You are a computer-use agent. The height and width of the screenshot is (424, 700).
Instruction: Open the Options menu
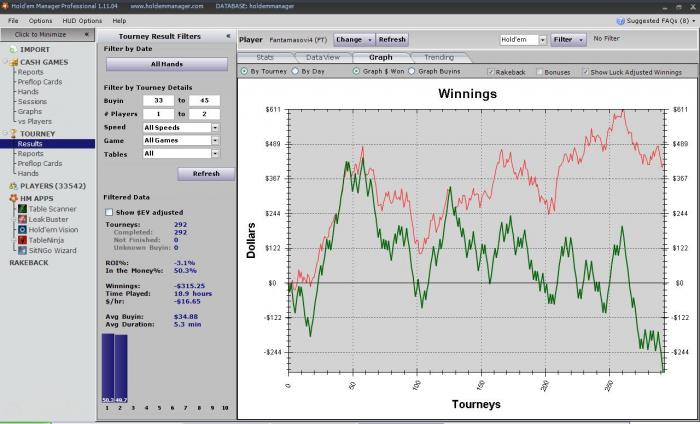[40, 21]
